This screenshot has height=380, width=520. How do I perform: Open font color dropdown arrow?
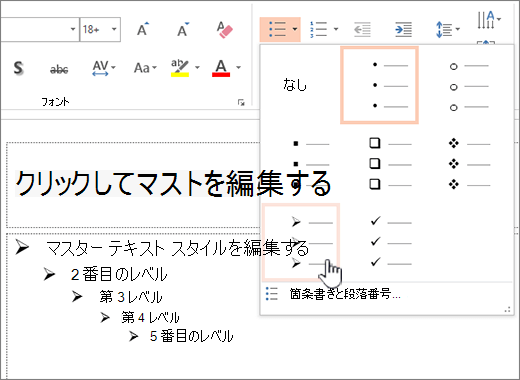pyautogui.click(x=238, y=68)
